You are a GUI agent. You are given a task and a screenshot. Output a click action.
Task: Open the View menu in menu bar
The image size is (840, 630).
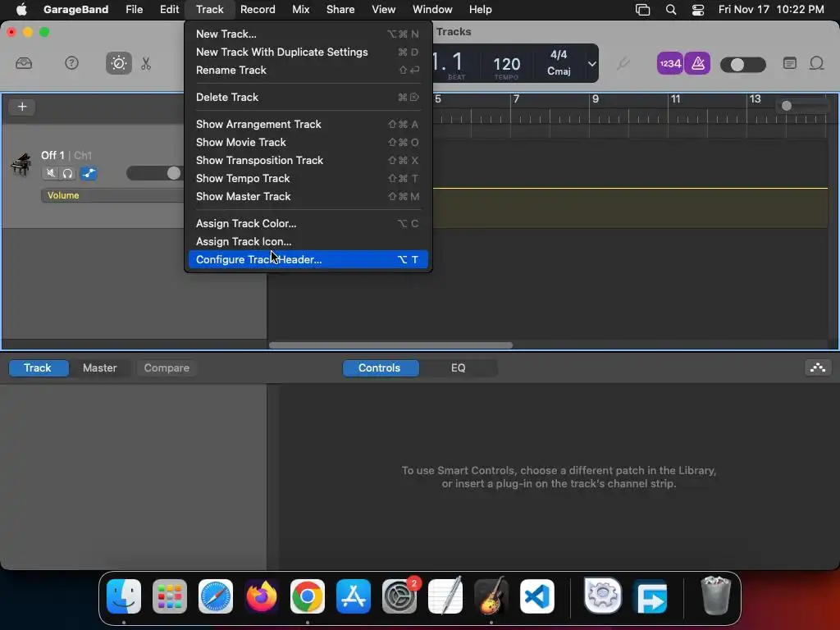pyautogui.click(x=384, y=9)
